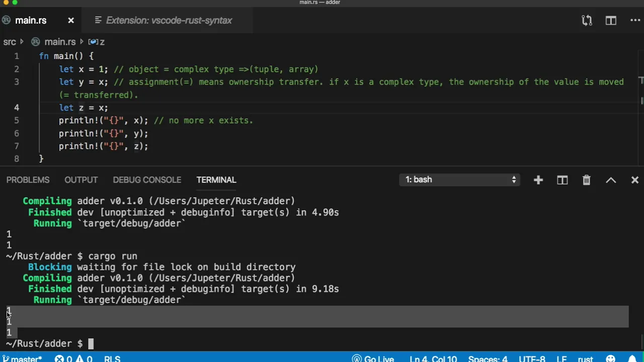
Task: Open the editor More Actions menu
Action: (x=635, y=21)
